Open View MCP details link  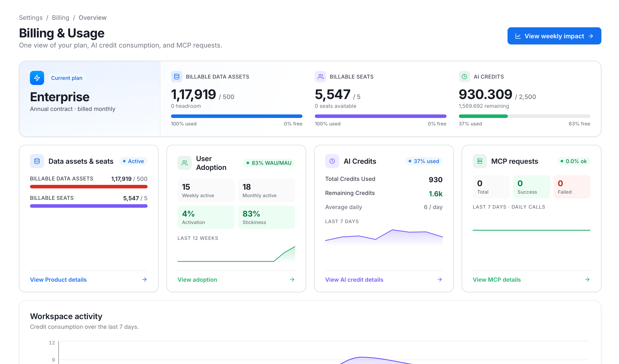(x=497, y=279)
